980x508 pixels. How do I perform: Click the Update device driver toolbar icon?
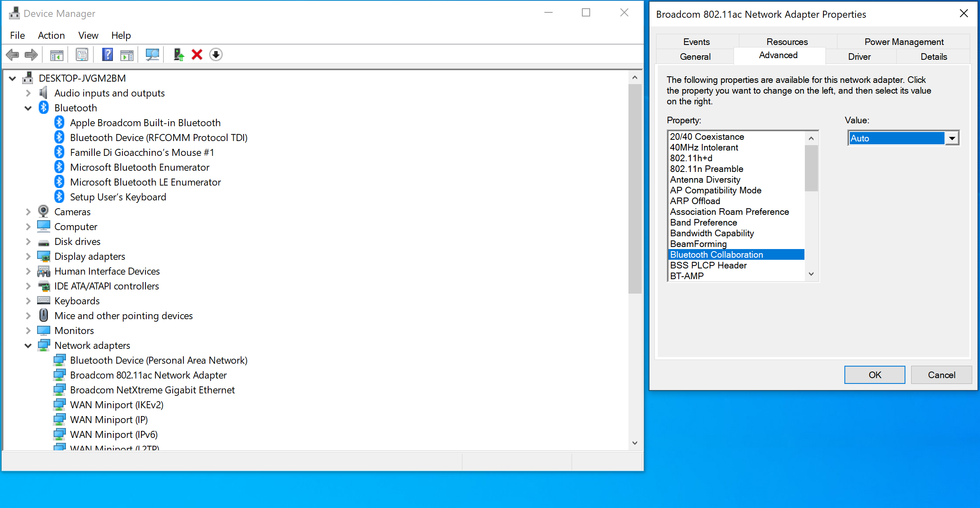coord(178,55)
